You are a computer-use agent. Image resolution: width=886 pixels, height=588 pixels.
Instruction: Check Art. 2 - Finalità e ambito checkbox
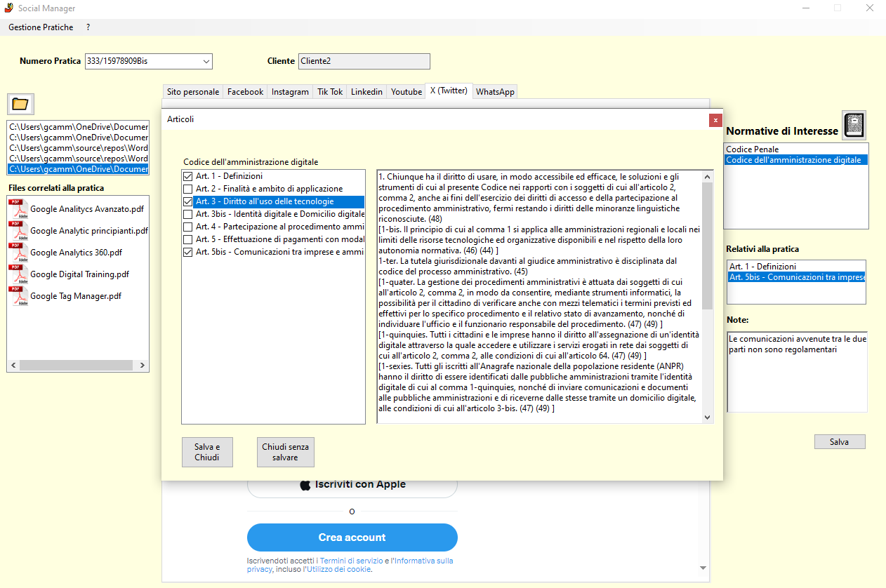[x=187, y=189]
